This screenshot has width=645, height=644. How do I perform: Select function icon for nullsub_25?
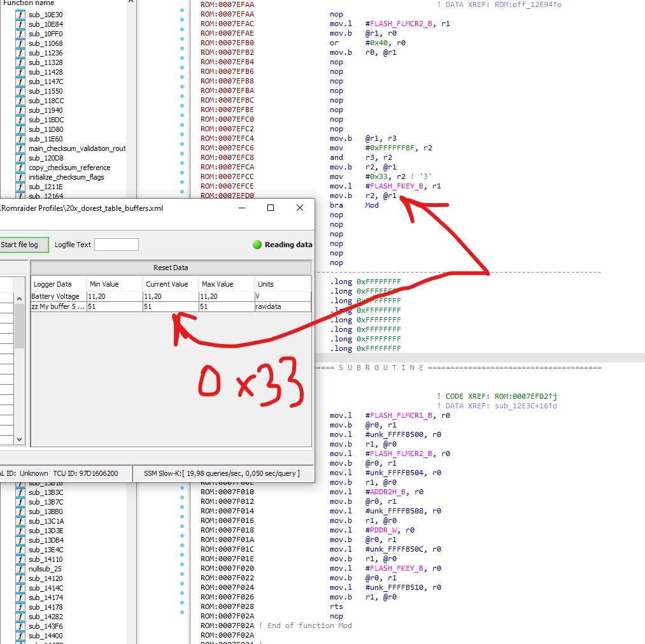[x=20, y=569]
